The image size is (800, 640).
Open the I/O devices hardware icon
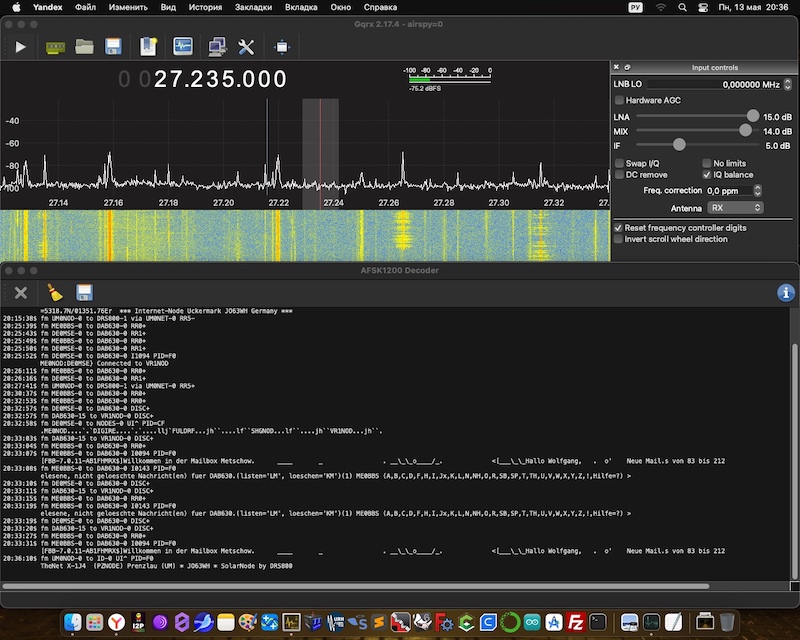tap(55, 46)
